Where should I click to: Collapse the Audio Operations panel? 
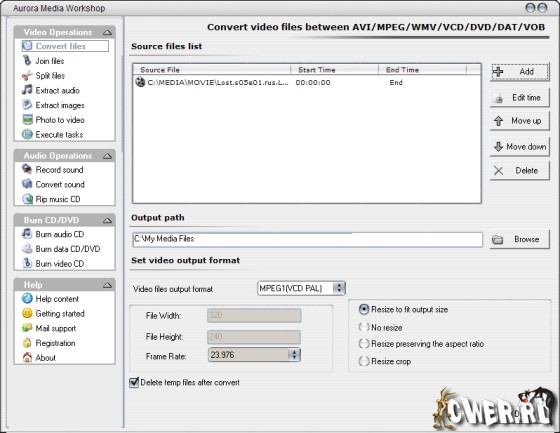107,156
